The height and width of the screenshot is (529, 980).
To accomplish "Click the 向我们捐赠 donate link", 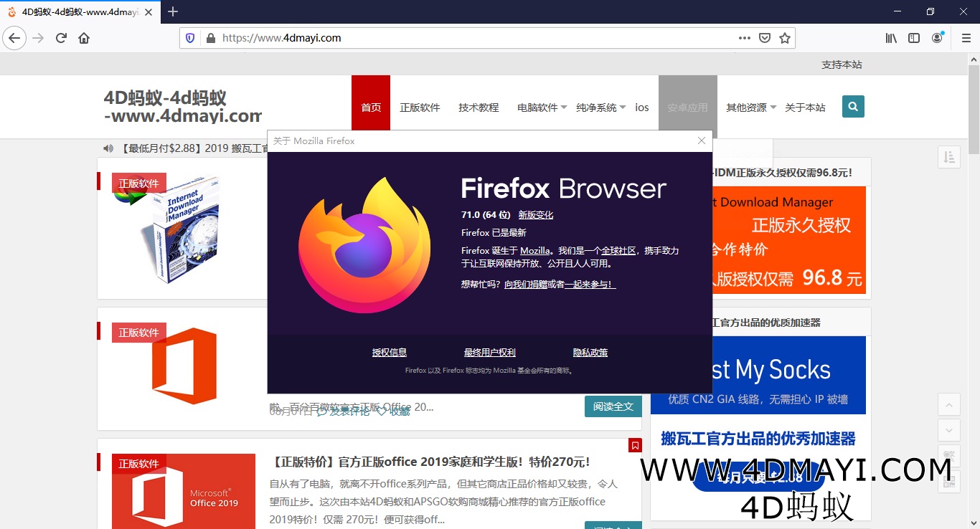I will click(525, 285).
